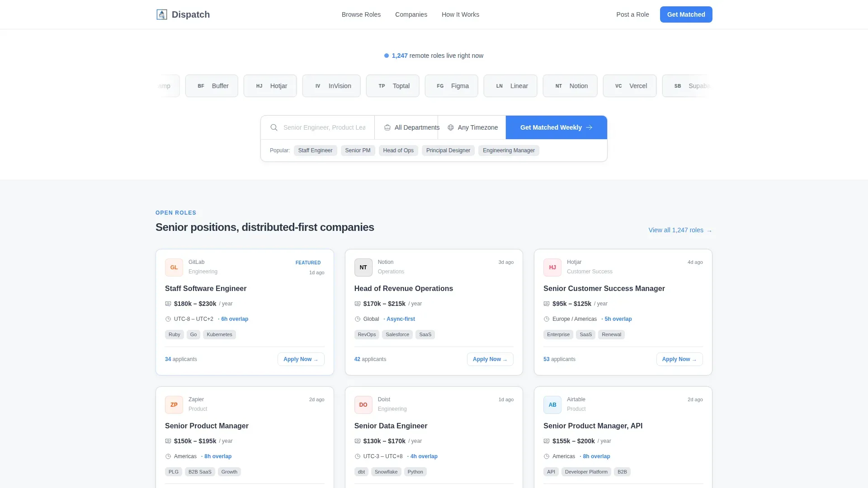The width and height of the screenshot is (868, 488).
Task: Apply Now for Staff Software Engineer
Action: click(x=301, y=359)
